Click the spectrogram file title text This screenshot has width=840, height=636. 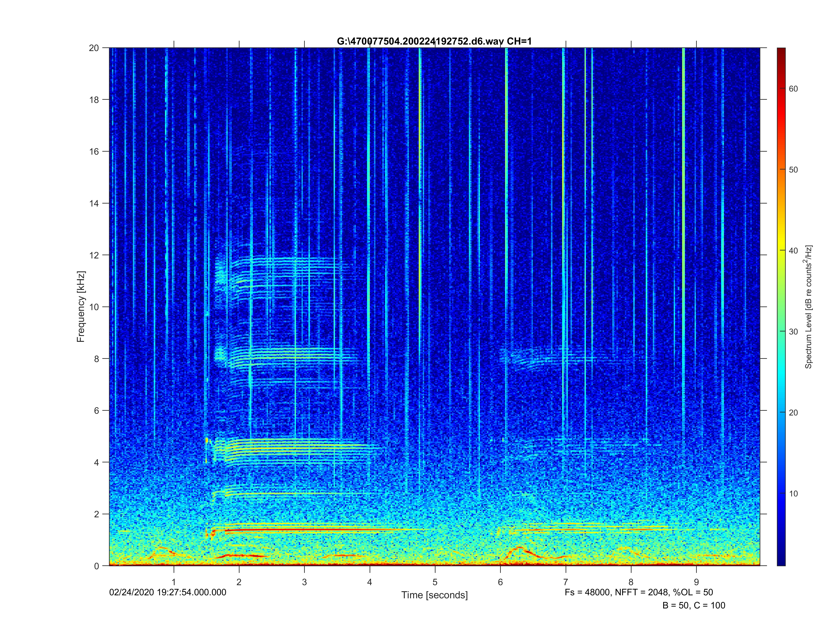(434, 41)
